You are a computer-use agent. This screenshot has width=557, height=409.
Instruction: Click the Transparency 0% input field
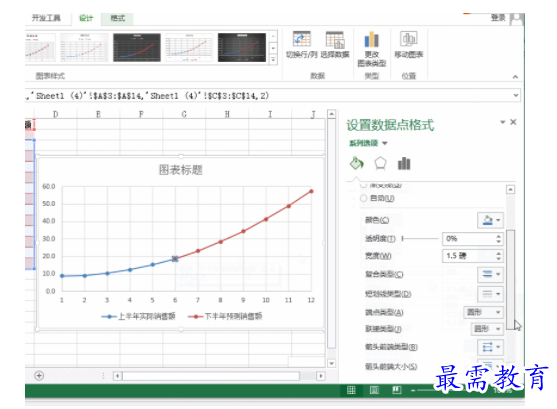click(x=468, y=239)
